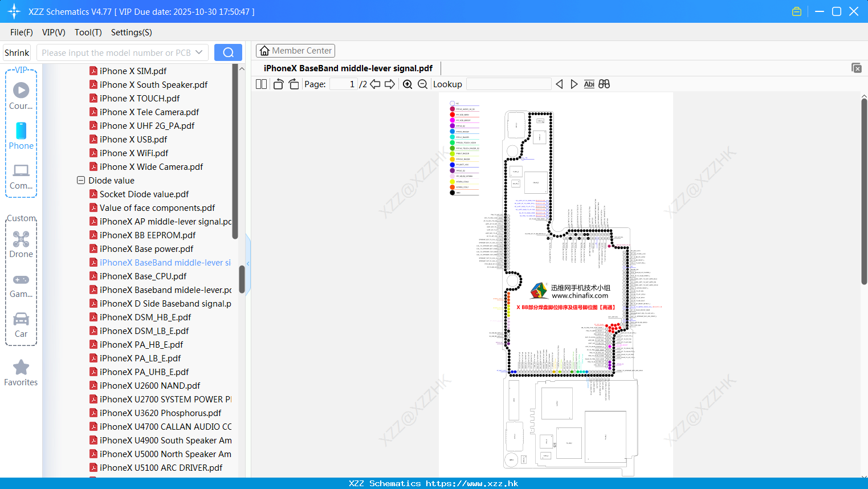Open Value of face components.pdf
Image resolution: width=868 pixels, height=489 pixels.
(x=152, y=207)
